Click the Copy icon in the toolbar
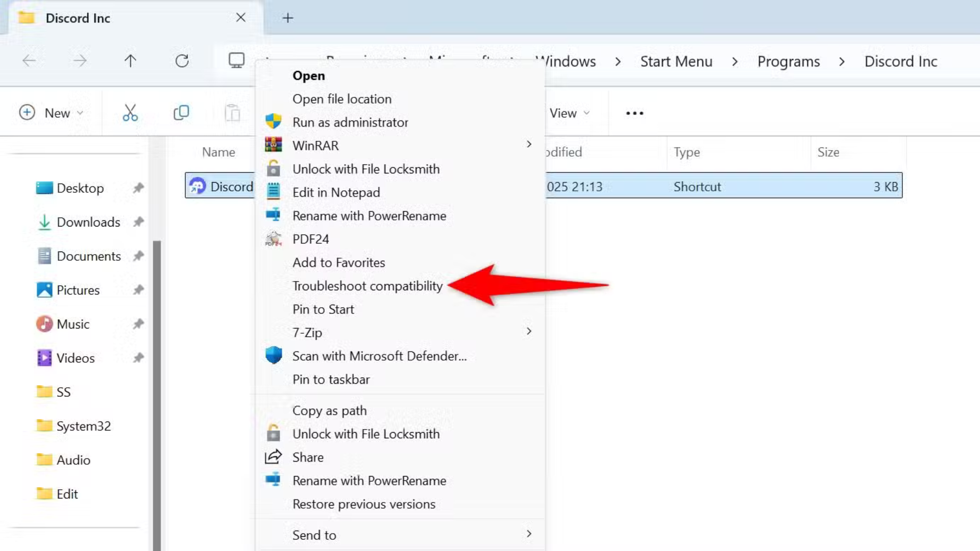Image resolution: width=980 pixels, height=551 pixels. pos(181,113)
